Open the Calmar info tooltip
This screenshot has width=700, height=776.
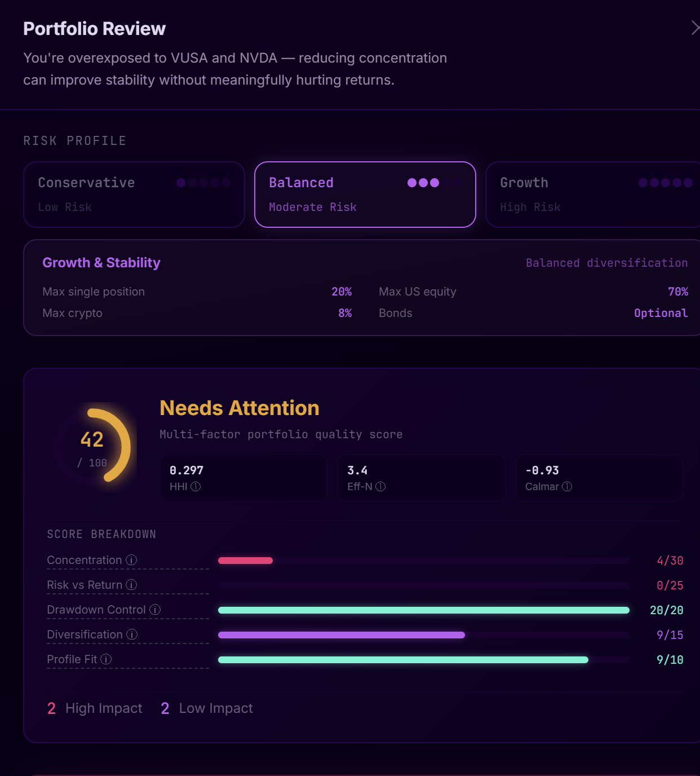(567, 486)
